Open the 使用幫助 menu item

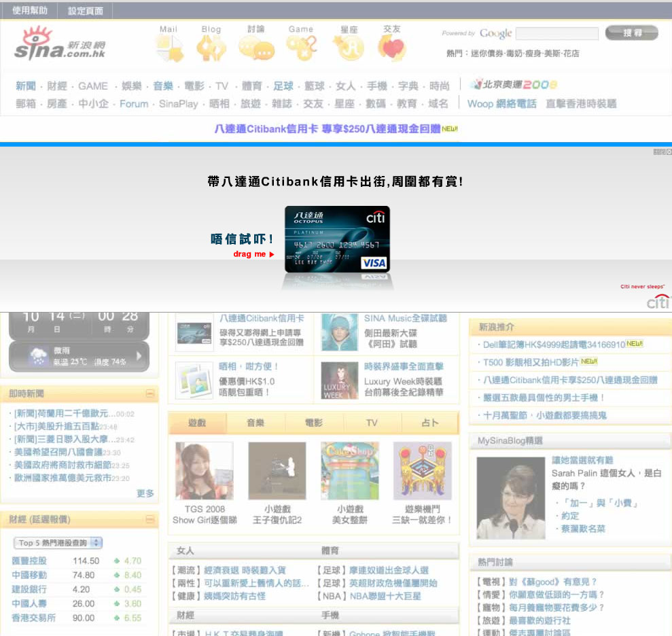(30, 10)
